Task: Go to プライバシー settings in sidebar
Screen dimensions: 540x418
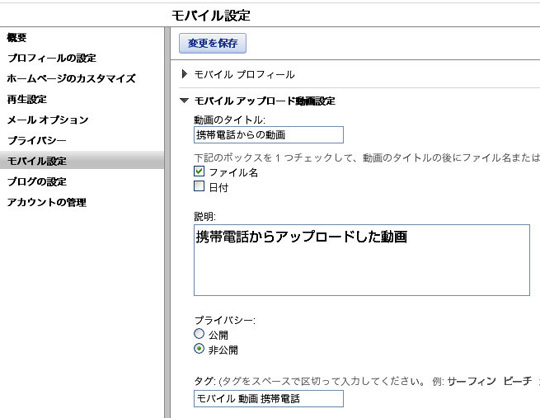Action: click(x=37, y=140)
